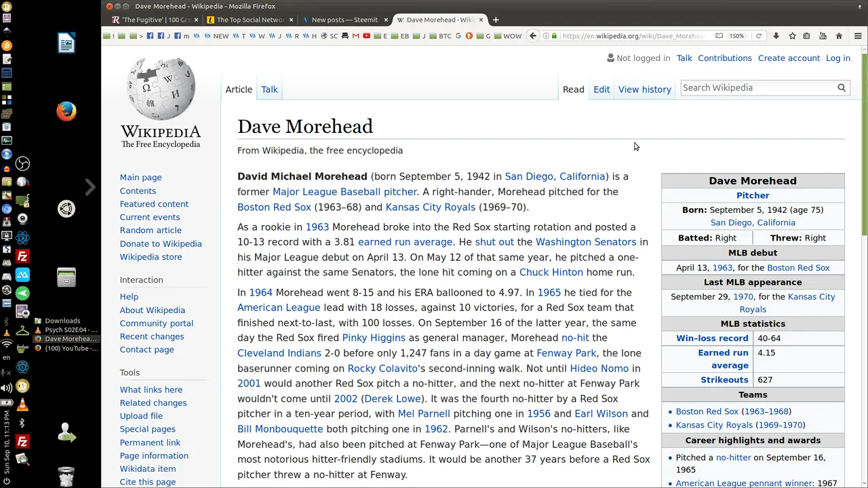Screen dimensions: 868x488
Task: Bookmark this page with star icon
Action: pos(792,36)
